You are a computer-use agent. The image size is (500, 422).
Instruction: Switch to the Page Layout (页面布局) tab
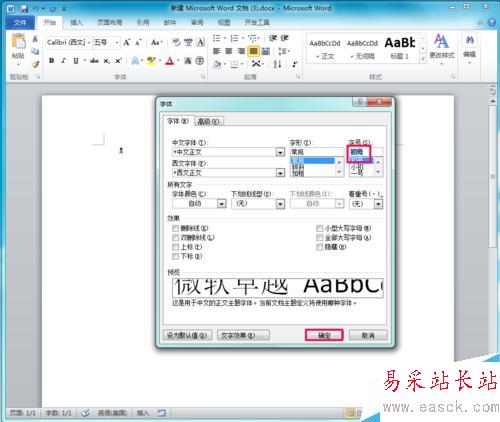point(110,23)
